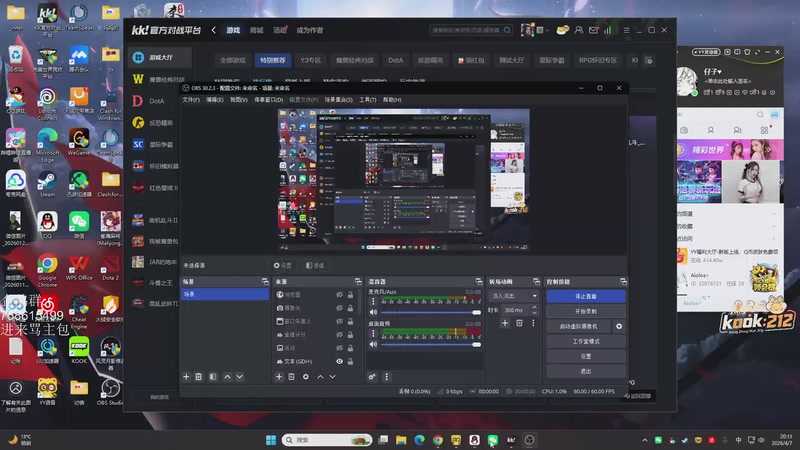The height and width of the screenshot is (450, 800).
Task: Move the source down in Sources panel
Action: [333, 377]
